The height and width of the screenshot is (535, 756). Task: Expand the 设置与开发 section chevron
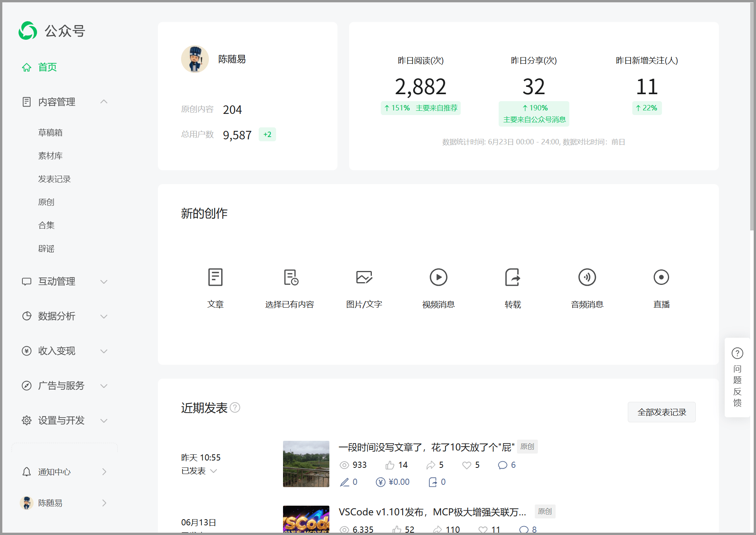pos(103,421)
